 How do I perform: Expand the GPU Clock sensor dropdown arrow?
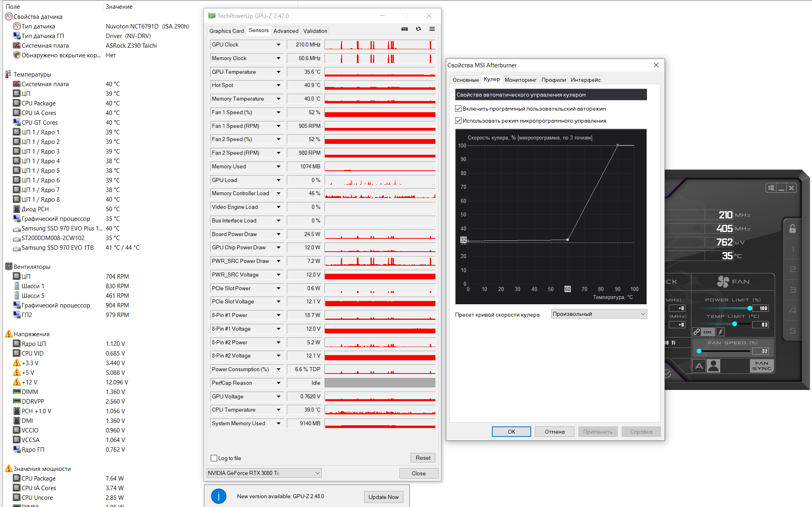click(278, 44)
